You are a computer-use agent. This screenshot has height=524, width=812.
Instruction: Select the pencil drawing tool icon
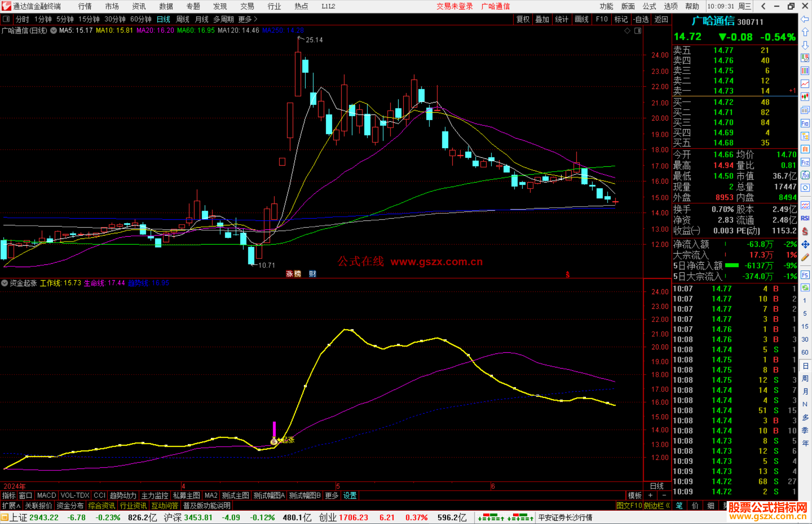click(x=805, y=258)
